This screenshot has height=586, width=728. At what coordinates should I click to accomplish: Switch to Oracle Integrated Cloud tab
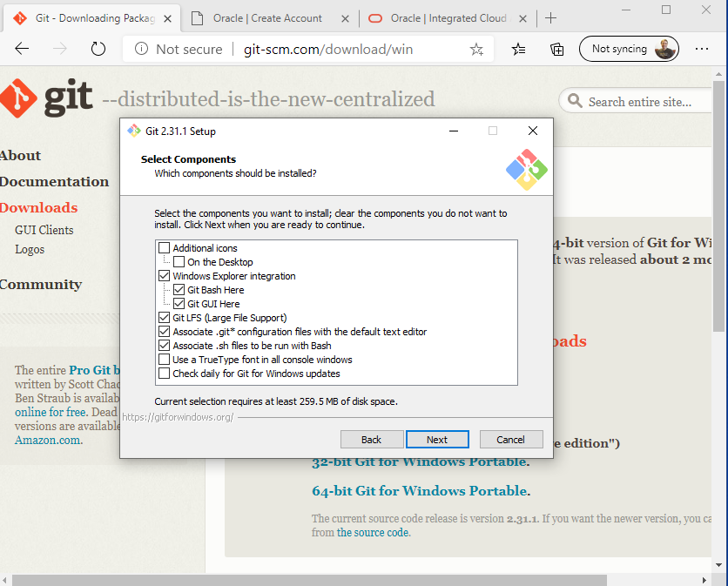[448, 18]
